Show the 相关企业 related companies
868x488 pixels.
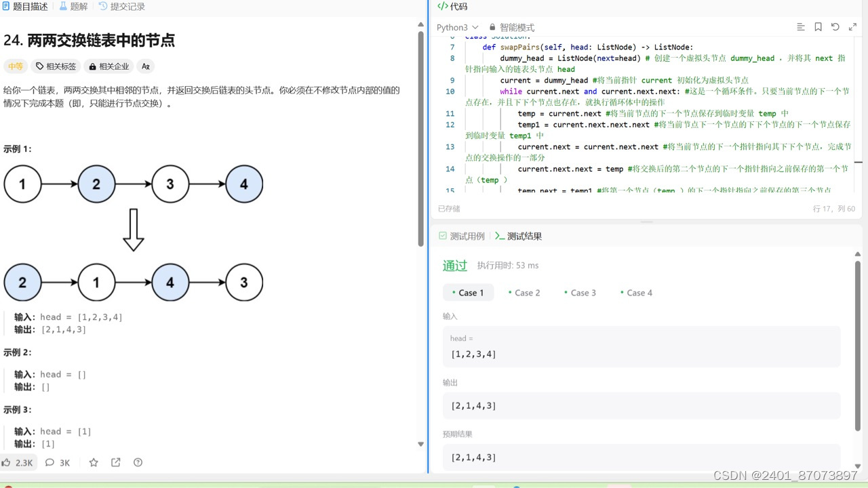coord(108,66)
